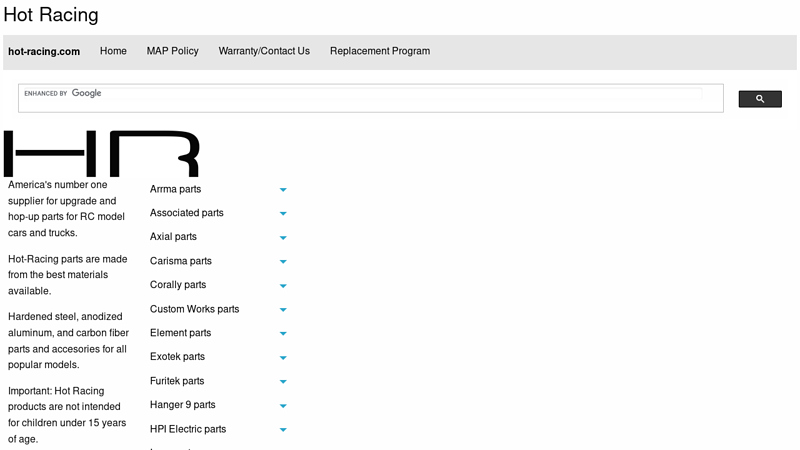The image size is (800, 450).
Task: Expand Custom Works parts arrow
Action: pyautogui.click(x=283, y=310)
